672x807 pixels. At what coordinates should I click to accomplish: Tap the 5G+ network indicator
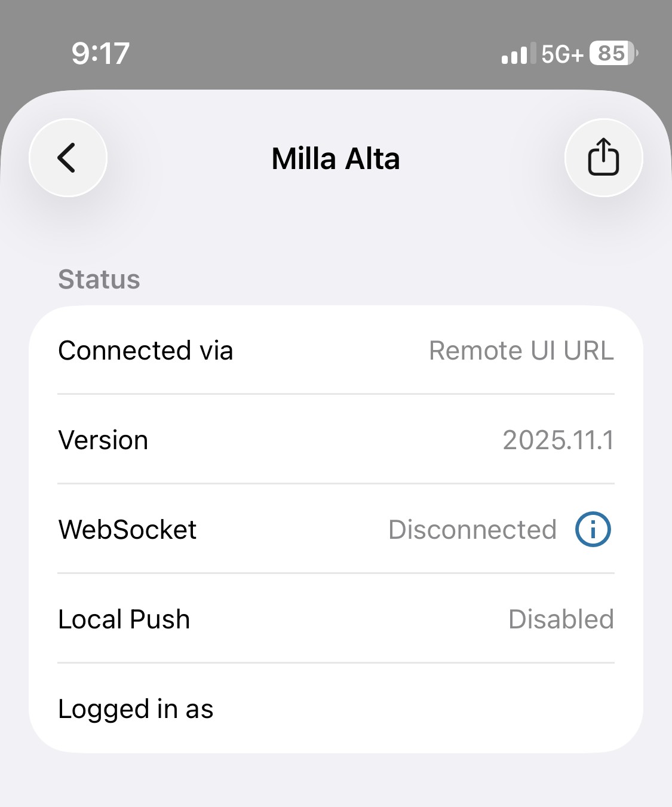point(561,54)
